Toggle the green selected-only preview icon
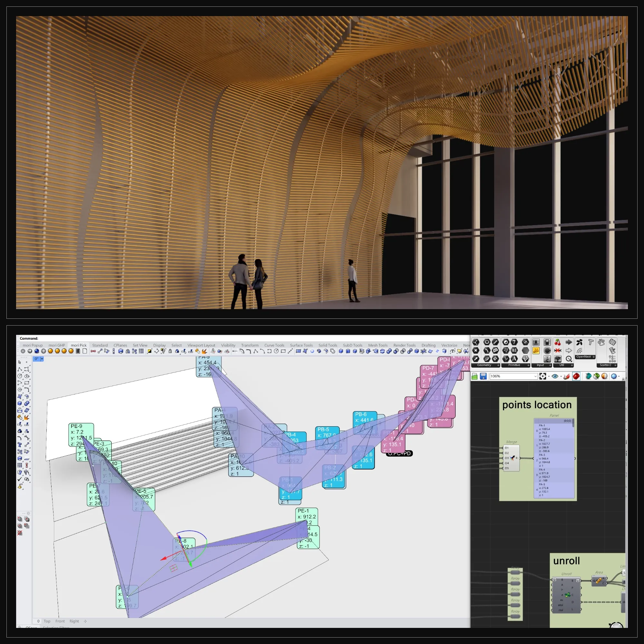This screenshot has width=644, height=644. [x=597, y=376]
